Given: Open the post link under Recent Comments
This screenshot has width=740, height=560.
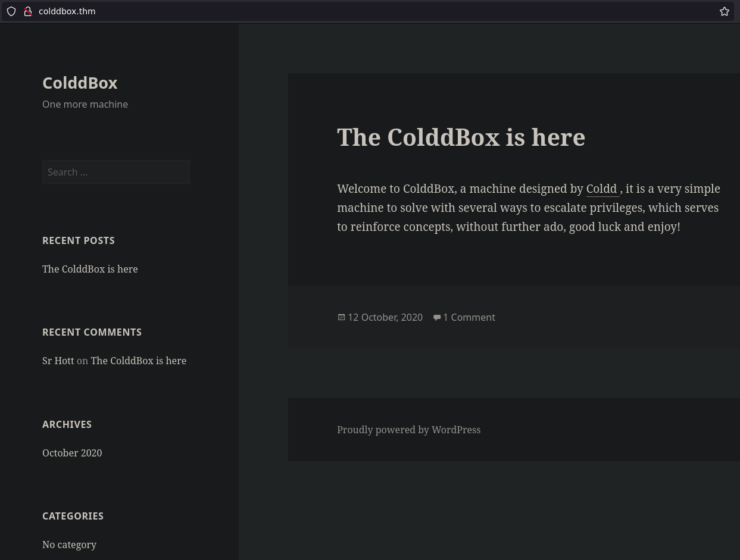Looking at the screenshot, I should pos(138,361).
